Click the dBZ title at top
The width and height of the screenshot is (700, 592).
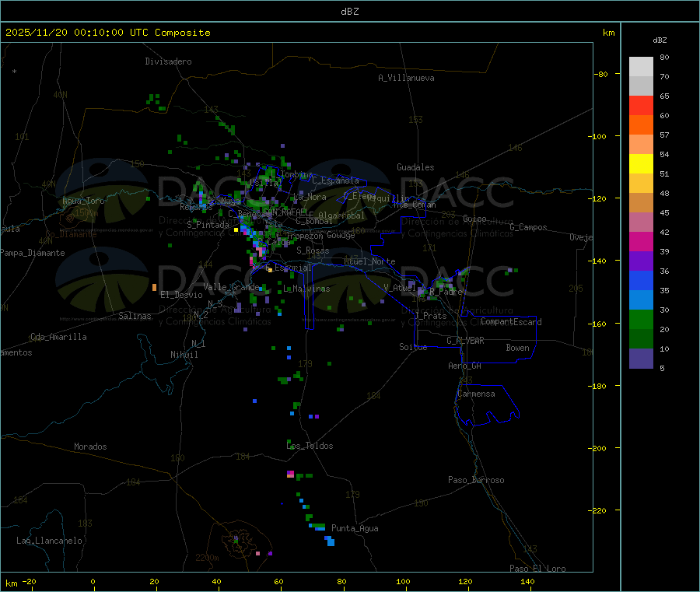(x=349, y=12)
